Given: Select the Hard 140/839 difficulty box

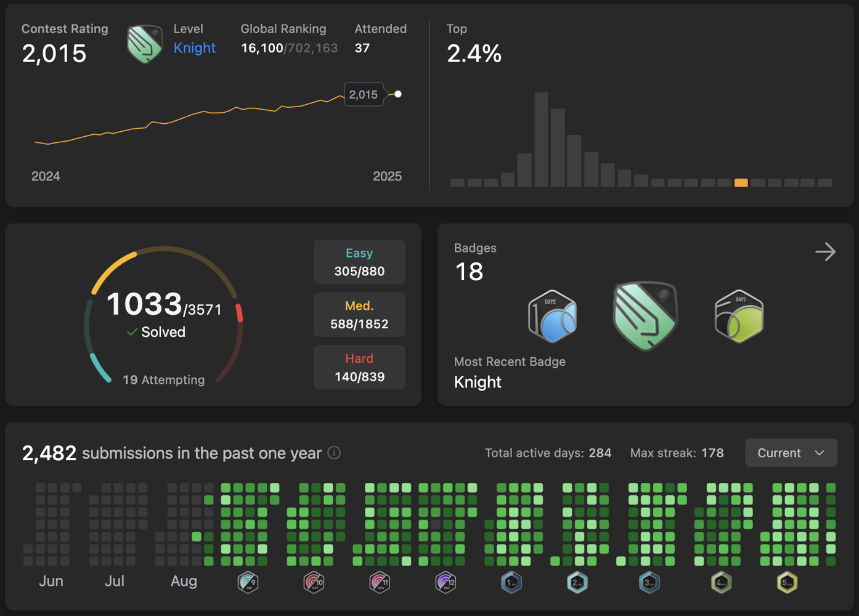Looking at the screenshot, I should click(359, 368).
